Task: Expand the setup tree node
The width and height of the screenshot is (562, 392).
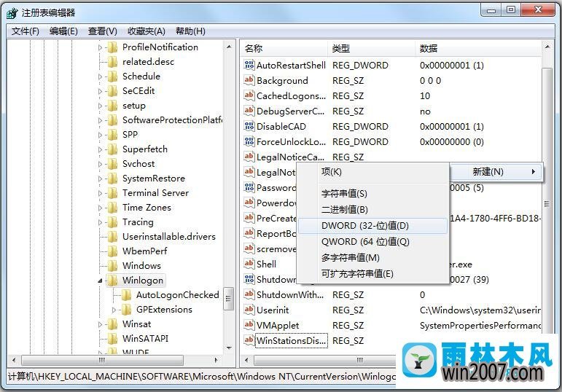Action: (101, 106)
